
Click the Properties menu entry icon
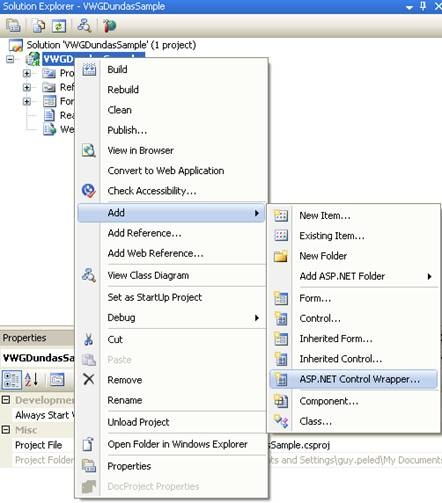point(89,466)
